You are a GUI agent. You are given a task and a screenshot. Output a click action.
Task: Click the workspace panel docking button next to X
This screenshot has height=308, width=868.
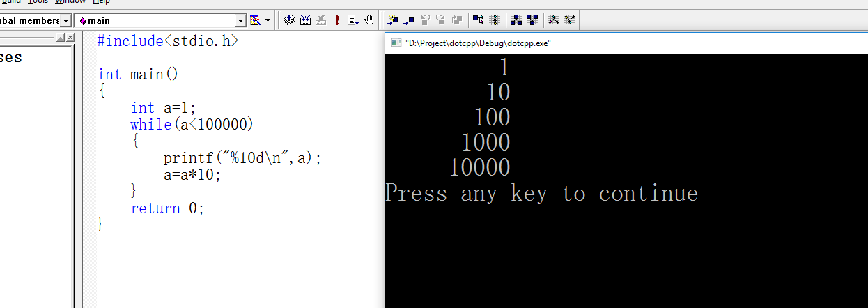point(61,38)
